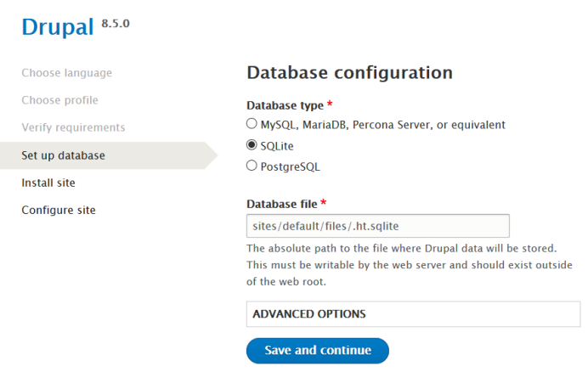The image size is (588, 372).
Task: Click the absolute path description text
Action: click(x=401, y=264)
